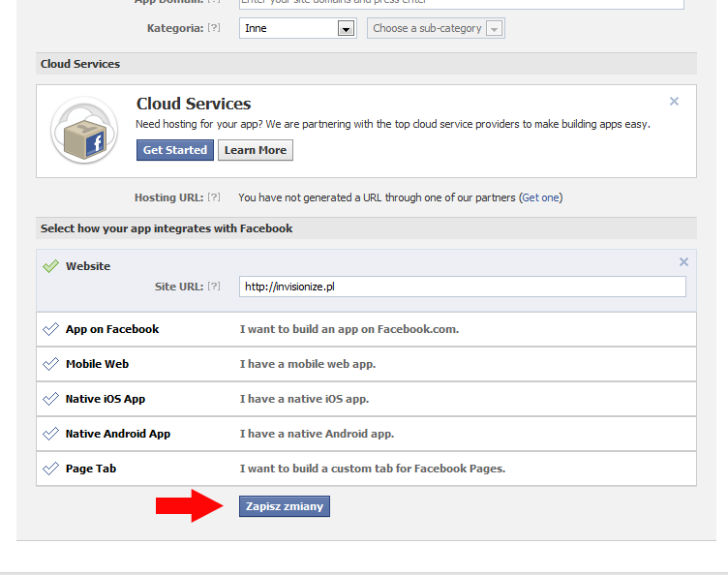Remove the Website integration section

(x=683, y=261)
